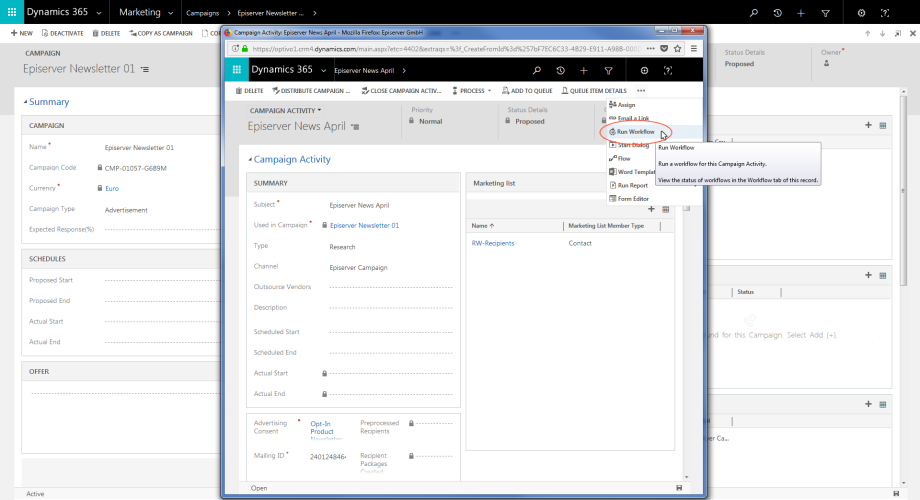This screenshot has height=500, width=920.
Task: Go to previous record arrow in background
Action: (867, 33)
